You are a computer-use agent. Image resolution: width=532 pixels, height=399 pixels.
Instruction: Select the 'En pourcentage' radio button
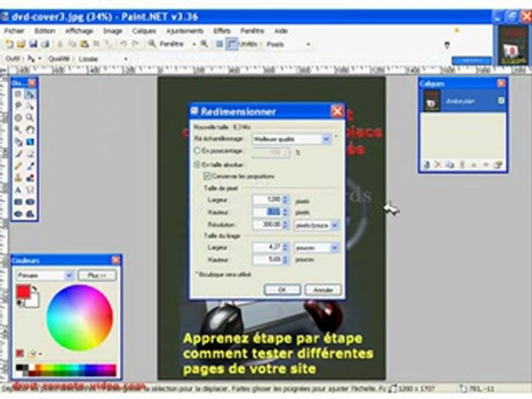tap(197, 151)
